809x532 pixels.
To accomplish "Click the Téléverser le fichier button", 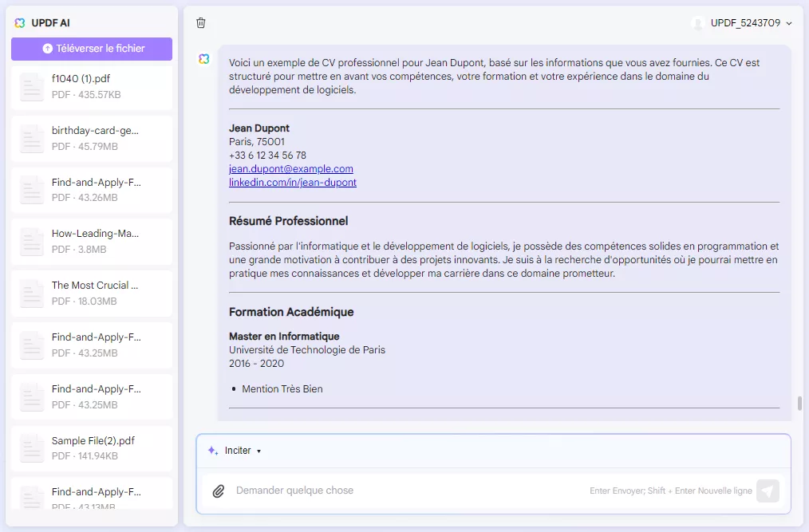I will pyautogui.click(x=91, y=49).
